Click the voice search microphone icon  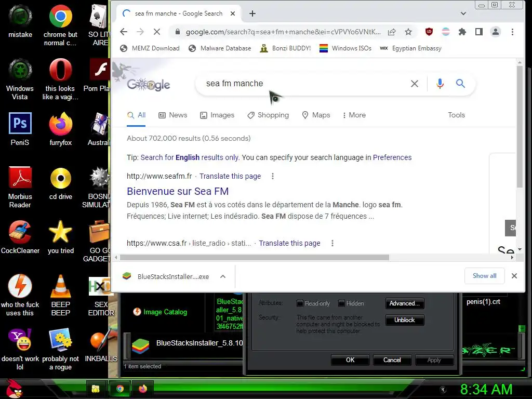(440, 84)
